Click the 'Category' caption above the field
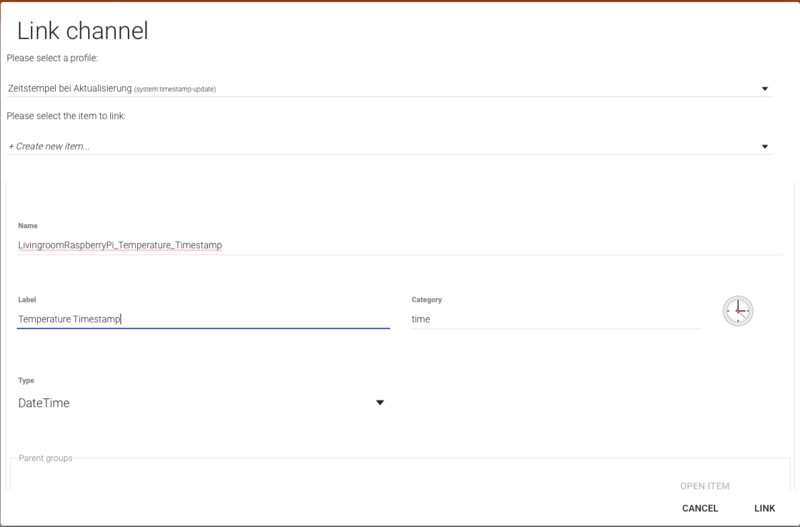The image size is (800, 527). click(426, 299)
